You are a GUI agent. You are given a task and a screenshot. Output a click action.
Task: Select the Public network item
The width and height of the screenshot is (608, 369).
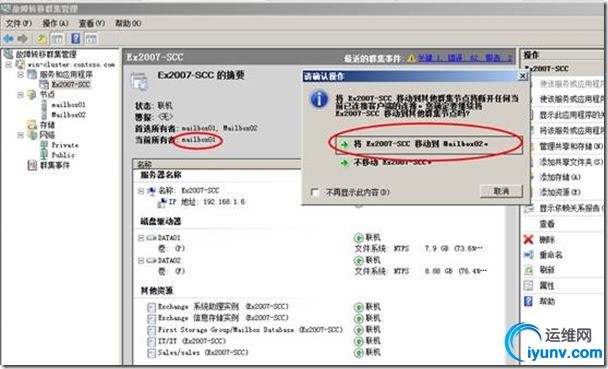pyautogui.click(x=63, y=155)
